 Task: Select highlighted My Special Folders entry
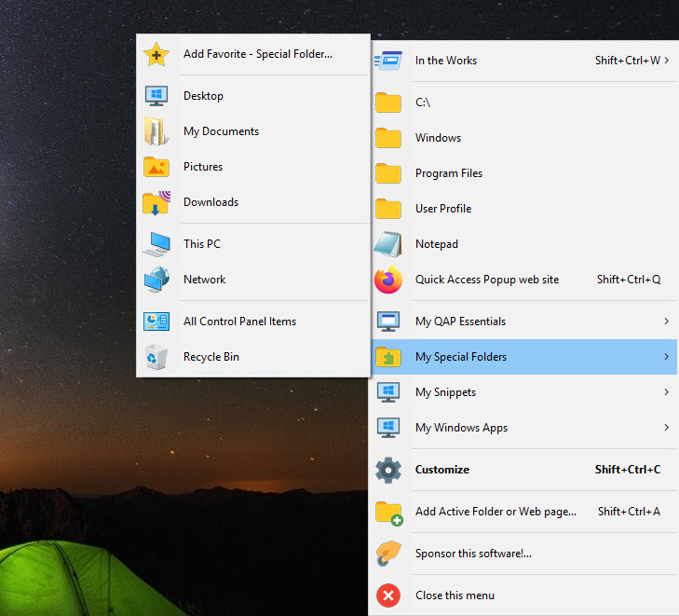(x=524, y=357)
